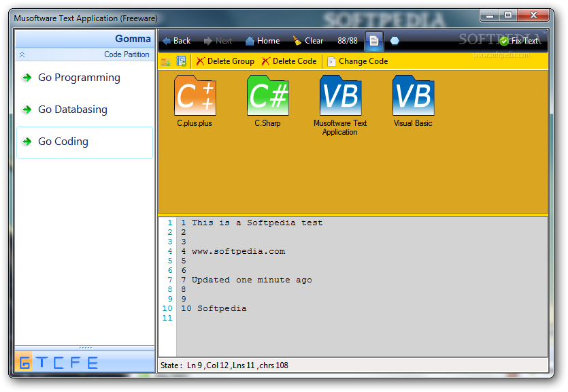Minimize the Musoftware window
The width and height of the screenshot is (568, 392).
coord(490,16)
